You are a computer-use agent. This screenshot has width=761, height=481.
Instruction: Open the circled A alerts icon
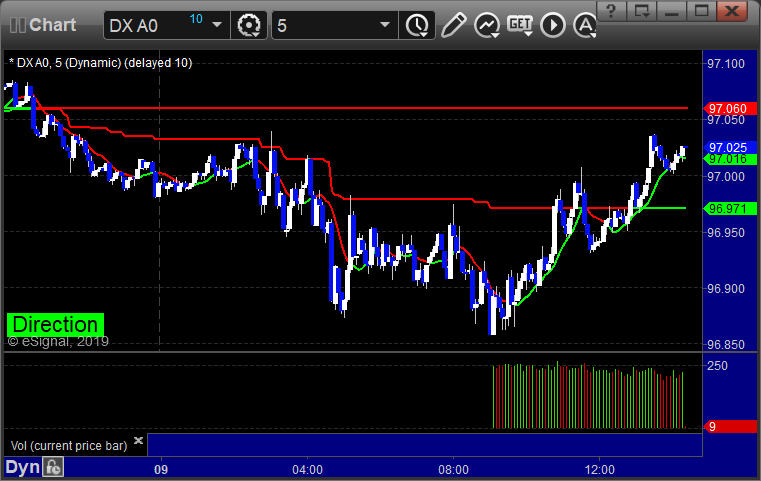585,25
